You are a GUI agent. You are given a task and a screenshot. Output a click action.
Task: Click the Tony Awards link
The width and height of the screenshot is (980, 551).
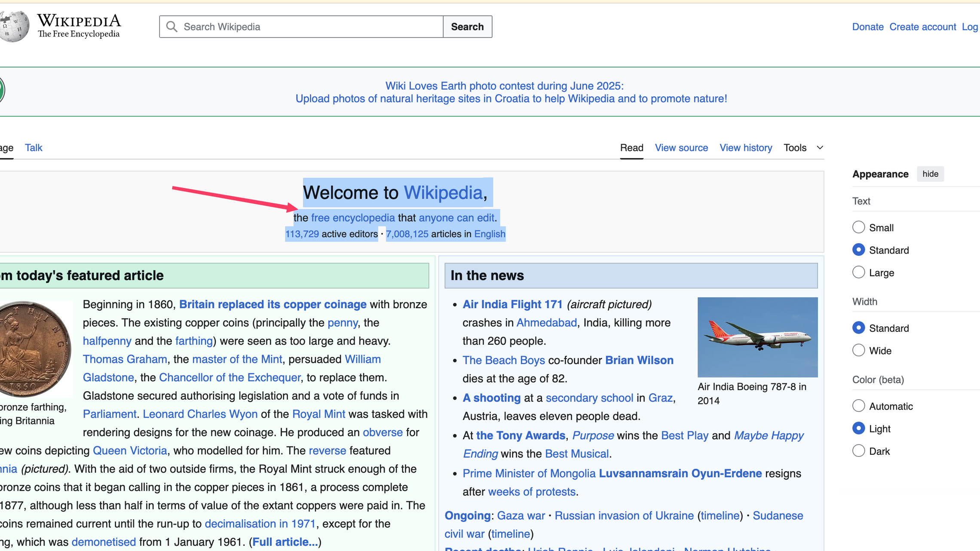pyautogui.click(x=521, y=435)
